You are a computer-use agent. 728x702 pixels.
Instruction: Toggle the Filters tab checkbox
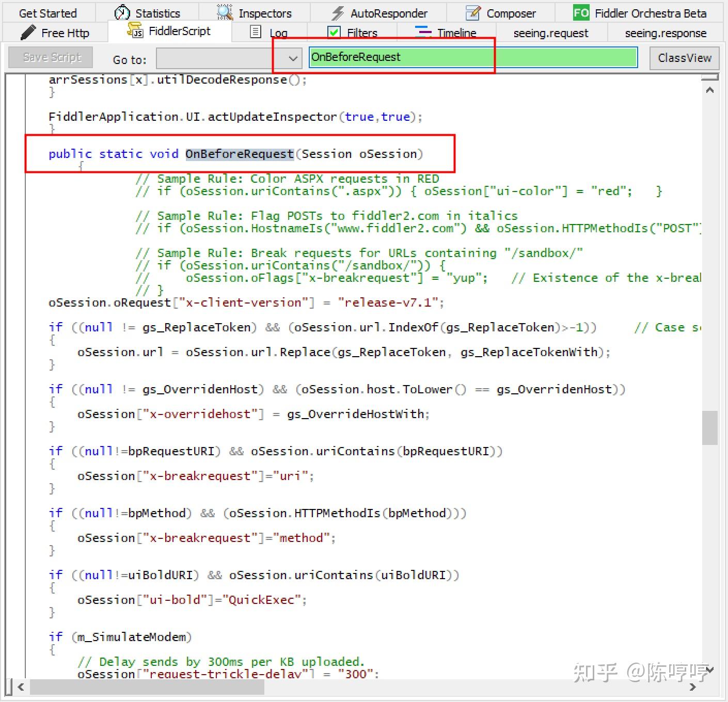click(x=334, y=33)
